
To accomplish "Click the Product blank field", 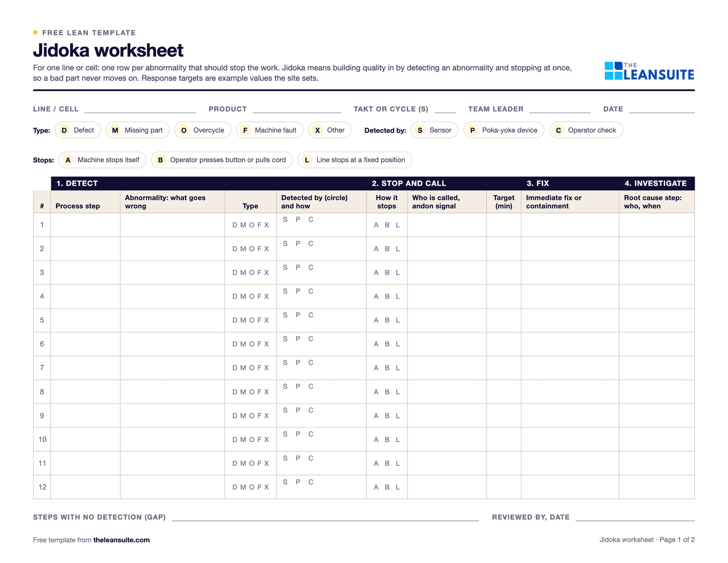I will point(296,109).
